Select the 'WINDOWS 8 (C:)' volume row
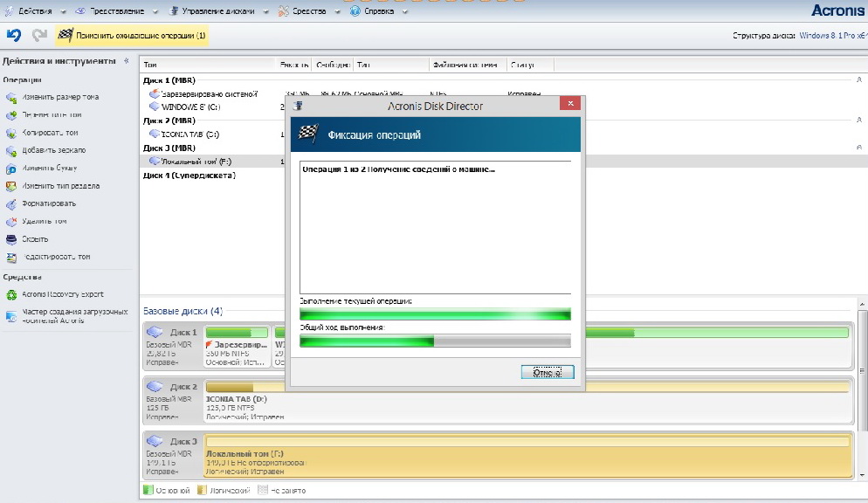Viewport: 868px width, 503px height. [x=189, y=107]
